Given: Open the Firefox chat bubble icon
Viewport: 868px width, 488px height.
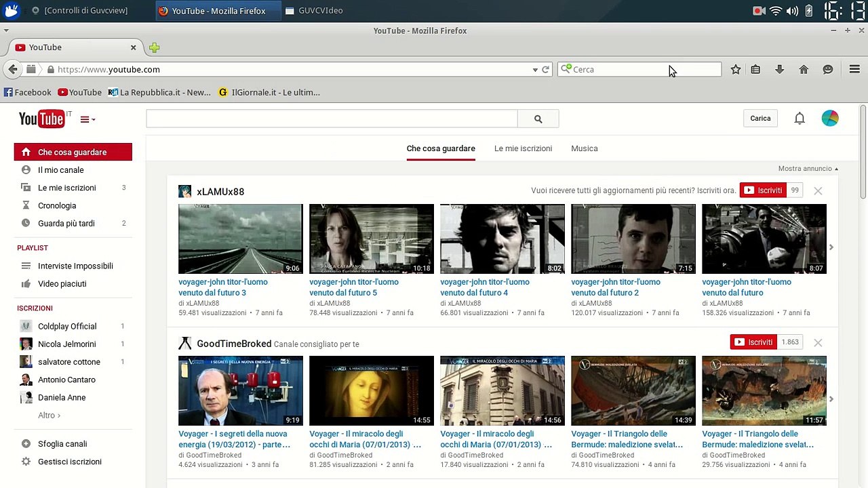Looking at the screenshot, I should [x=828, y=69].
